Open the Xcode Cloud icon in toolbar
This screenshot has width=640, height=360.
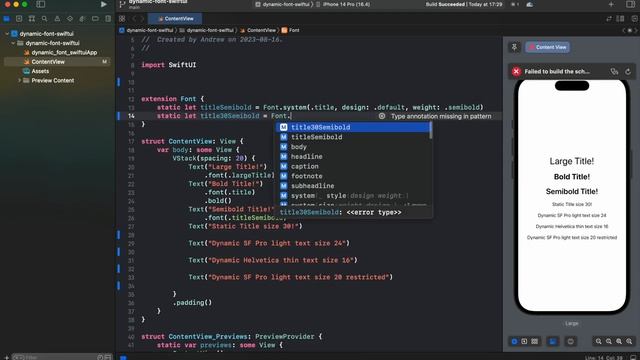pos(530,4)
